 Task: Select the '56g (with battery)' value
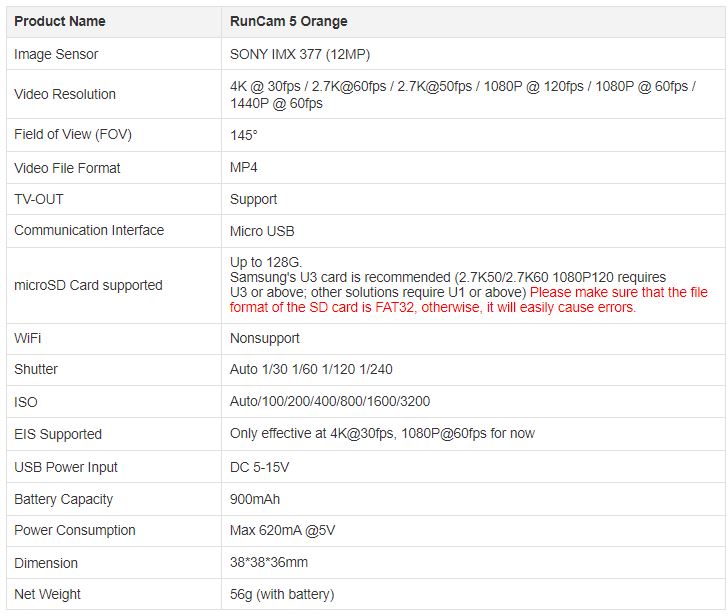click(x=282, y=595)
